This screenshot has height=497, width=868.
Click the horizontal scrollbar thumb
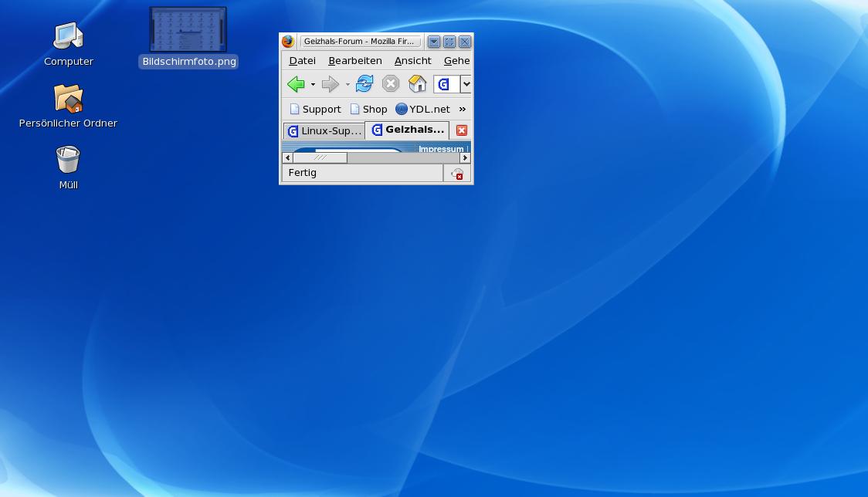[320, 157]
